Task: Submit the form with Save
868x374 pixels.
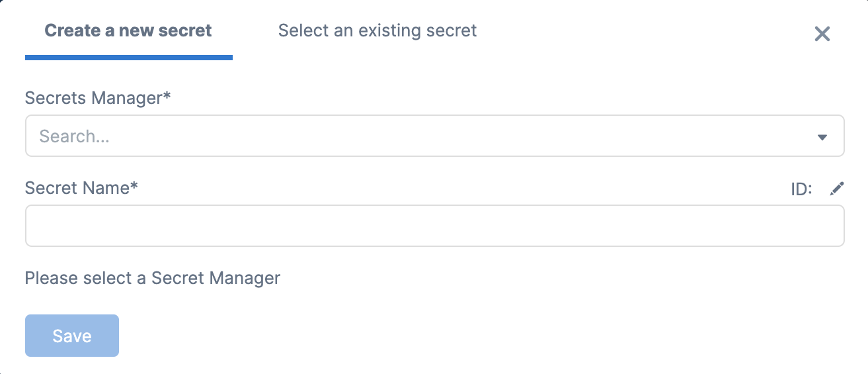Action: click(72, 336)
